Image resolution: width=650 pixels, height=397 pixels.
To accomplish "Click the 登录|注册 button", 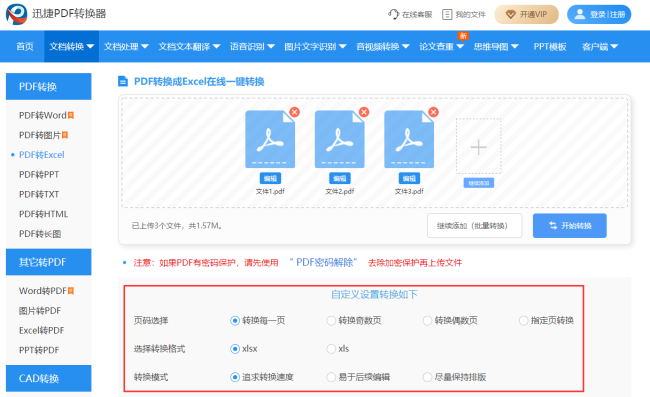I will pyautogui.click(x=599, y=15).
